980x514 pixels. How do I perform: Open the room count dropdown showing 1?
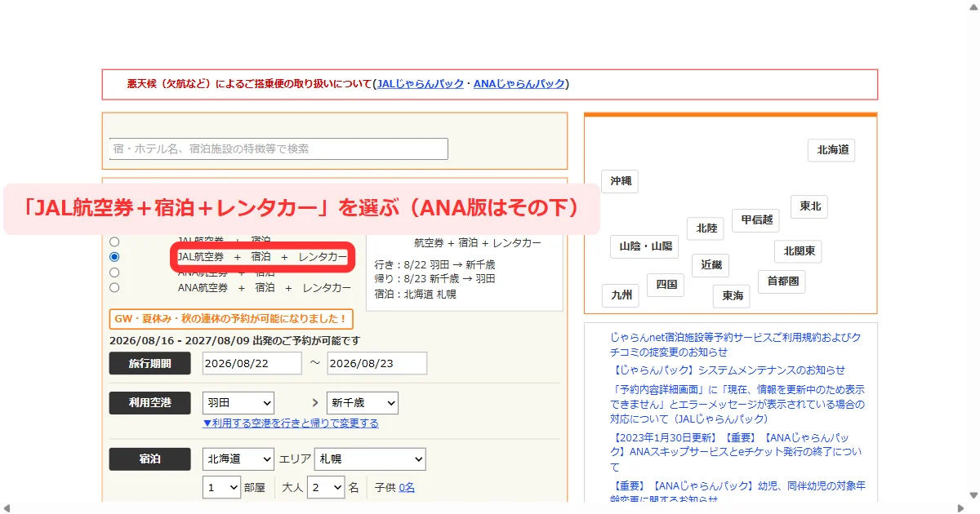pyautogui.click(x=221, y=488)
